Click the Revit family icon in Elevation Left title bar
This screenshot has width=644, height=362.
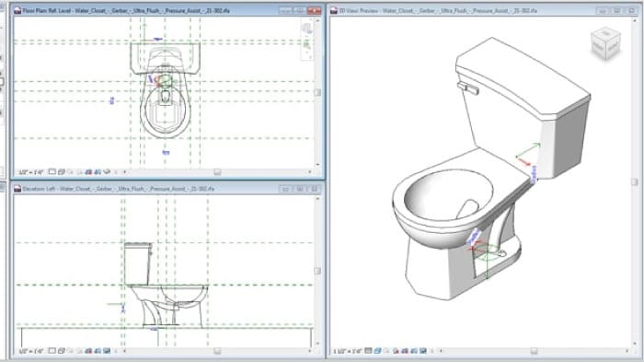(x=17, y=189)
